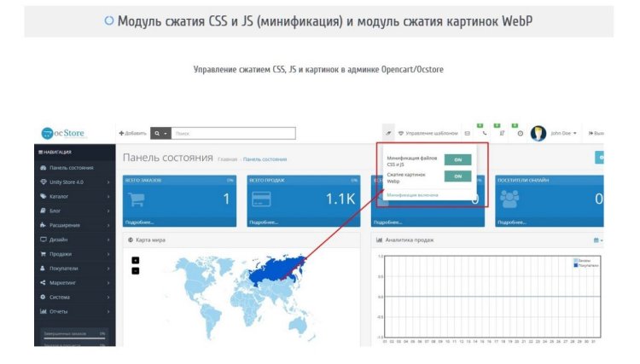640x364 pixels.
Task: Open the John Doe user dropdown
Action: pos(563,134)
